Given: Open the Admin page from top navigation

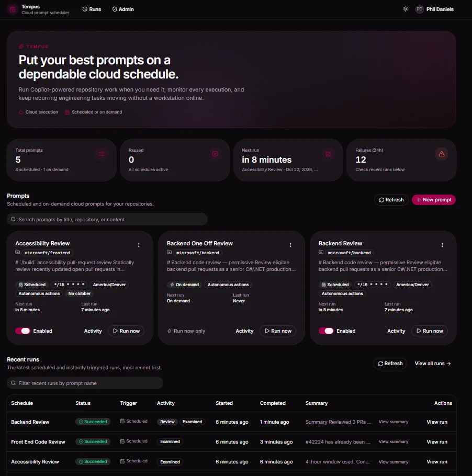Looking at the screenshot, I should (x=123, y=9).
